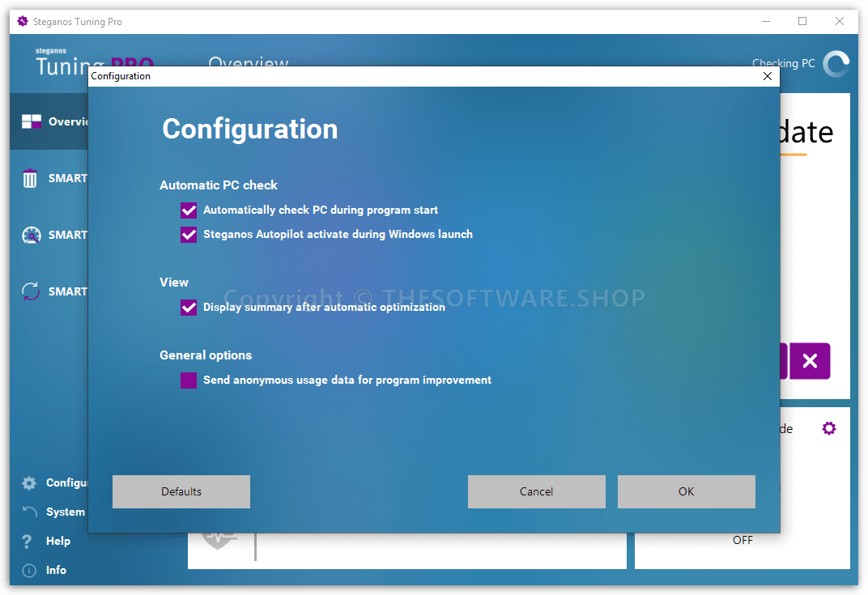The height and width of the screenshot is (595, 868).
Task: Click the System back-arrow icon
Action: click(x=29, y=512)
